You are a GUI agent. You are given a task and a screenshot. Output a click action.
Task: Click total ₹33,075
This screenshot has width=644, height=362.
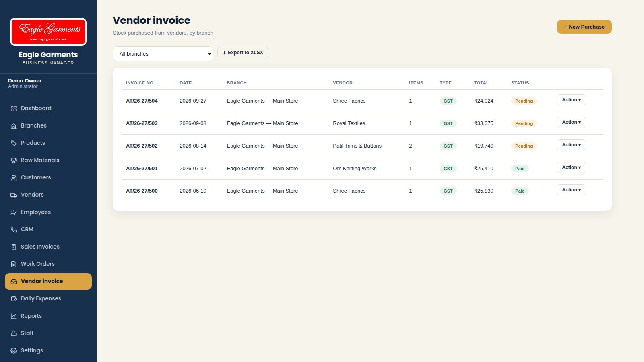click(484, 123)
